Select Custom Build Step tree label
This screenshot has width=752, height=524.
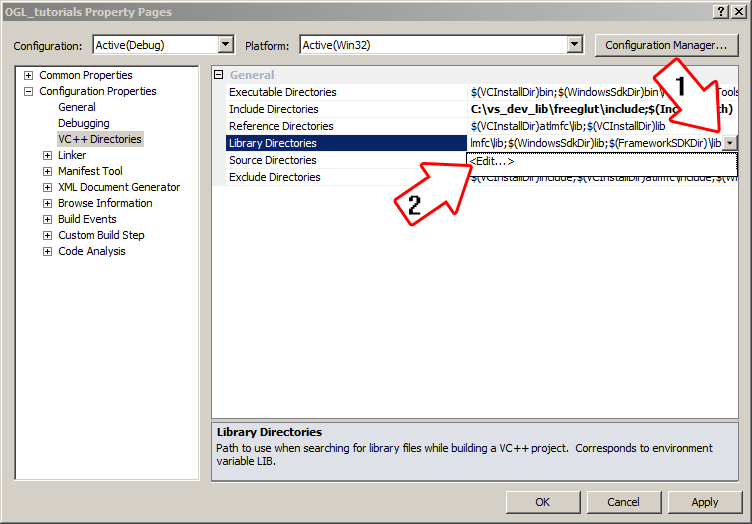click(101, 235)
